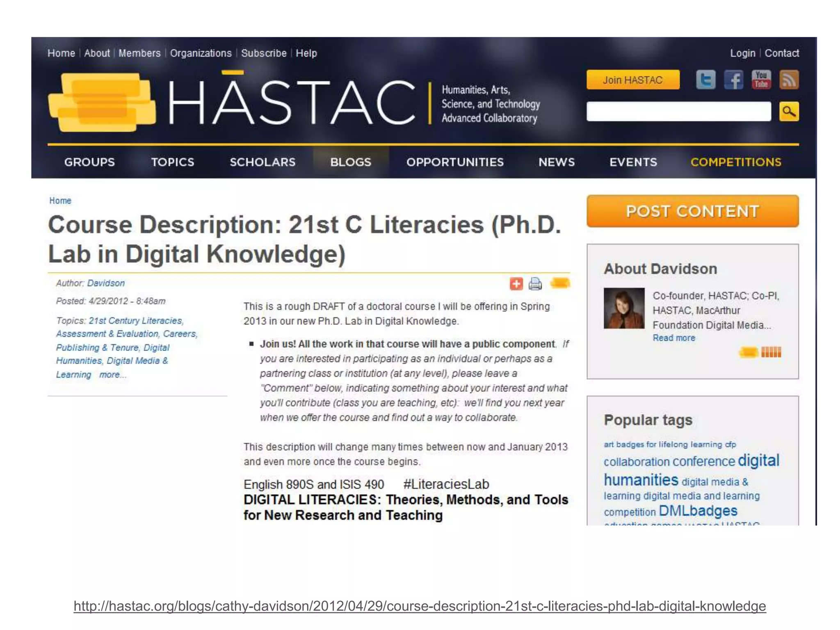Click the 'About Davidson' heading
Viewport: 840px width, 630px height.
[x=660, y=269]
